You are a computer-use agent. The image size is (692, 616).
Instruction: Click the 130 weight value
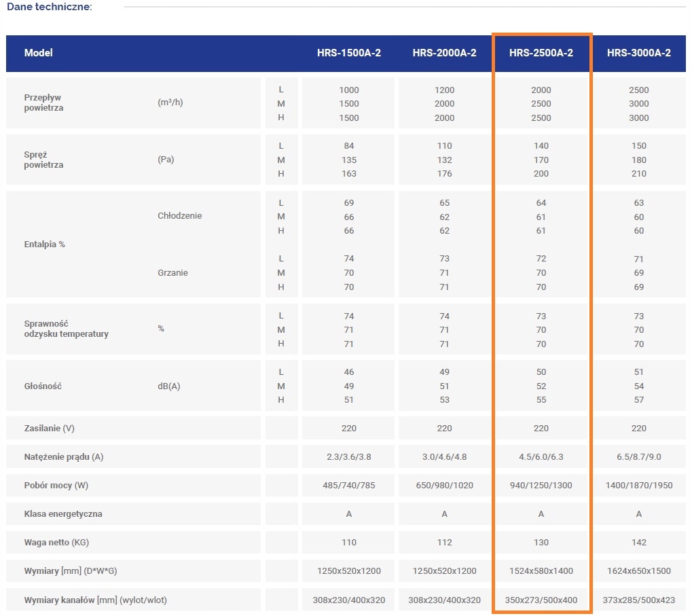(541, 542)
